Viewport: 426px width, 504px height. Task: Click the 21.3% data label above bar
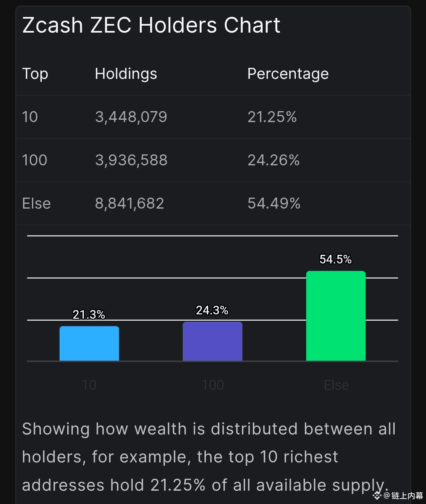[x=89, y=315]
